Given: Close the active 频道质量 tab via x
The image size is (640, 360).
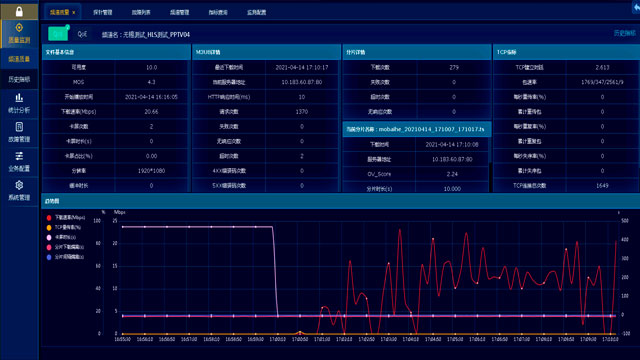Looking at the screenshot, I should 73,13.
